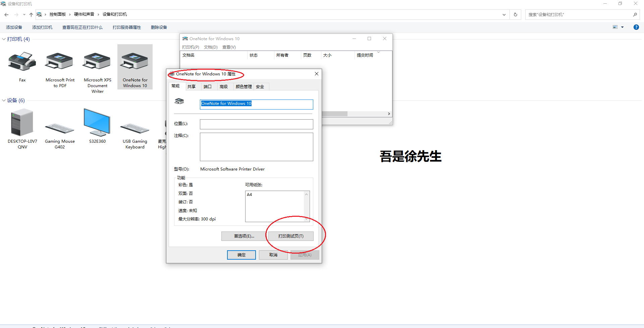This screenshot has height=328, width=644.
Task: Collapse the 打印机 (4) group
Action: 4,39
